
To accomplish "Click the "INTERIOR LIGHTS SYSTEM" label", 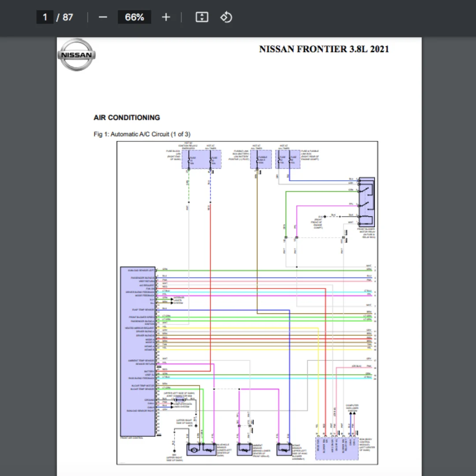I will 178,300.
